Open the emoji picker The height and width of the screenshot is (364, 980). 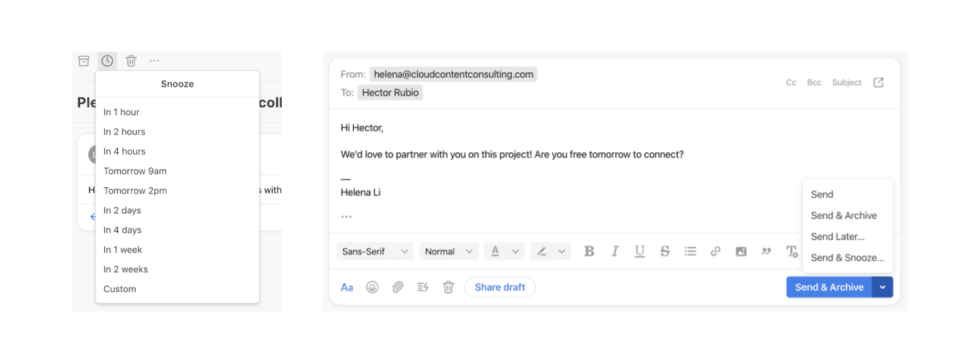(372, 287)
